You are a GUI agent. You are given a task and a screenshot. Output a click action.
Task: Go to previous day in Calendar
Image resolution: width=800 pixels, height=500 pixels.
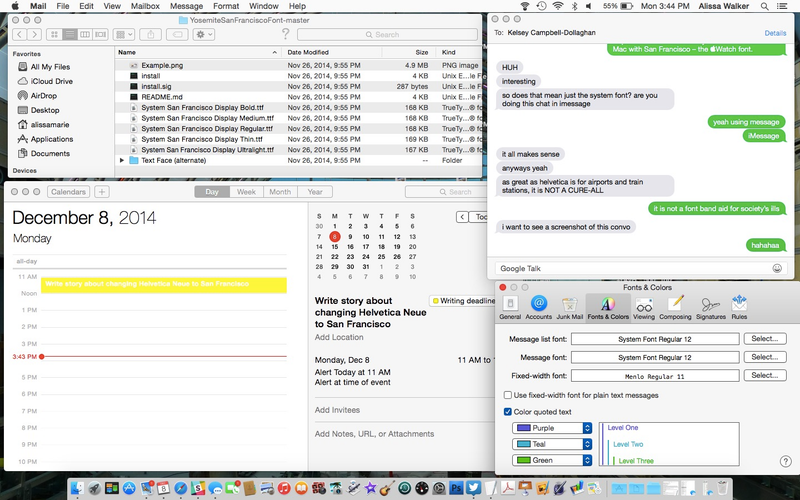[x=462, y=217]
